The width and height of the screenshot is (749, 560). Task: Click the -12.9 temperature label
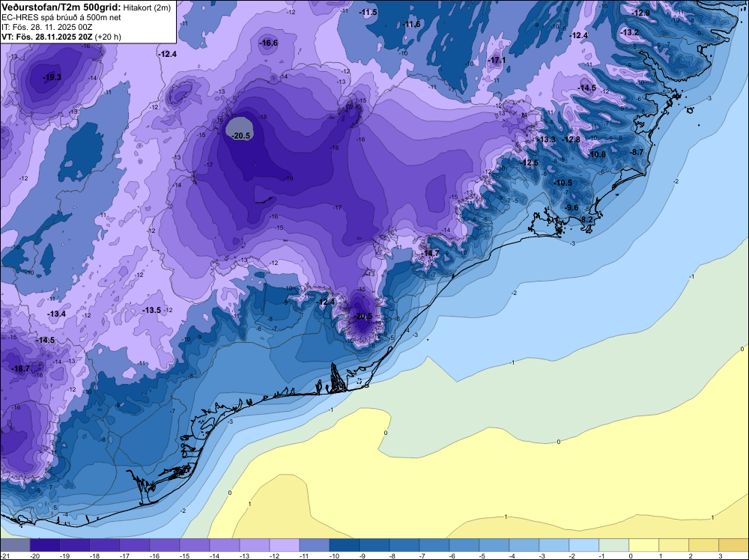[x=640, y=13]
